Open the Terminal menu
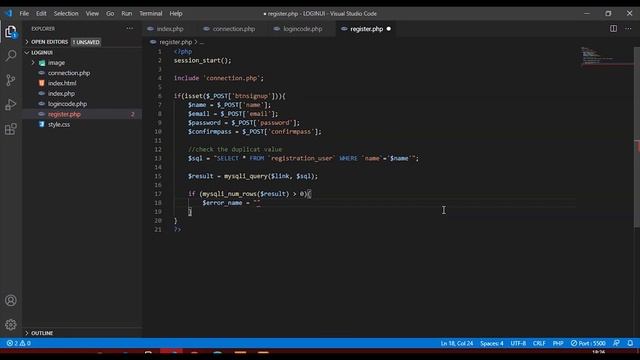640x360 pixels. [151, 13]
